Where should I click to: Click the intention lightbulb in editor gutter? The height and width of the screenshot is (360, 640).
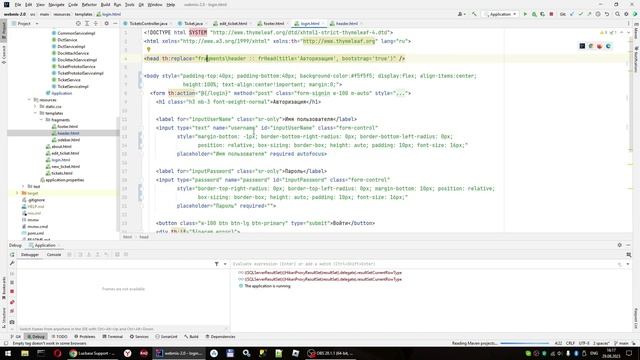tap(149, 50)
